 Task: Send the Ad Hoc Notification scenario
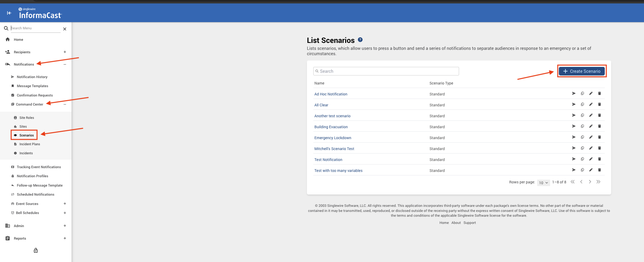574,93
